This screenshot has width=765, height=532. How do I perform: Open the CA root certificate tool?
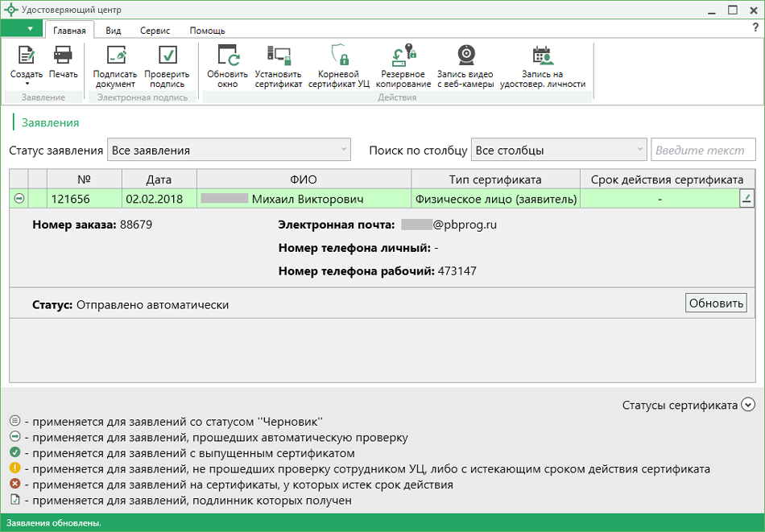338,56
